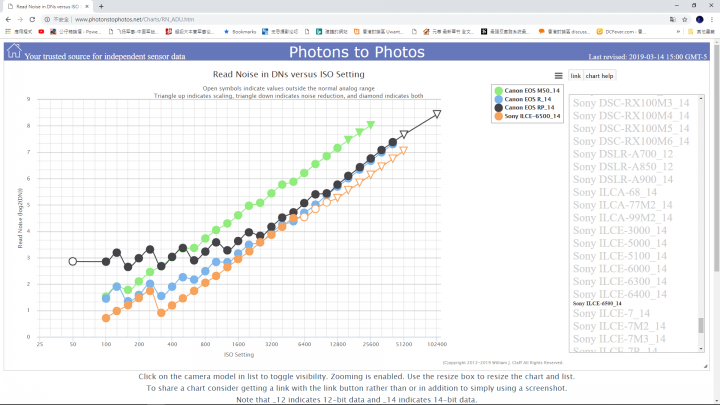Select Sony DSC-RX100M6_14 in camera list

click(631, 141)
